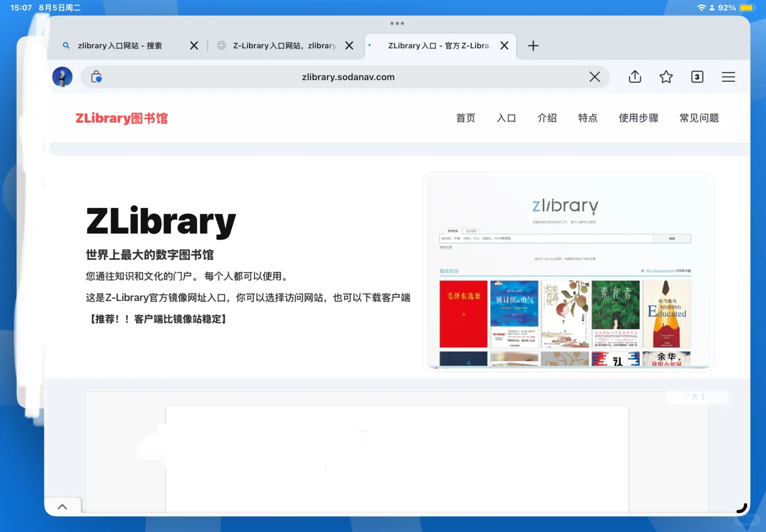Open the browser hamburger menu

coord(728,77)
